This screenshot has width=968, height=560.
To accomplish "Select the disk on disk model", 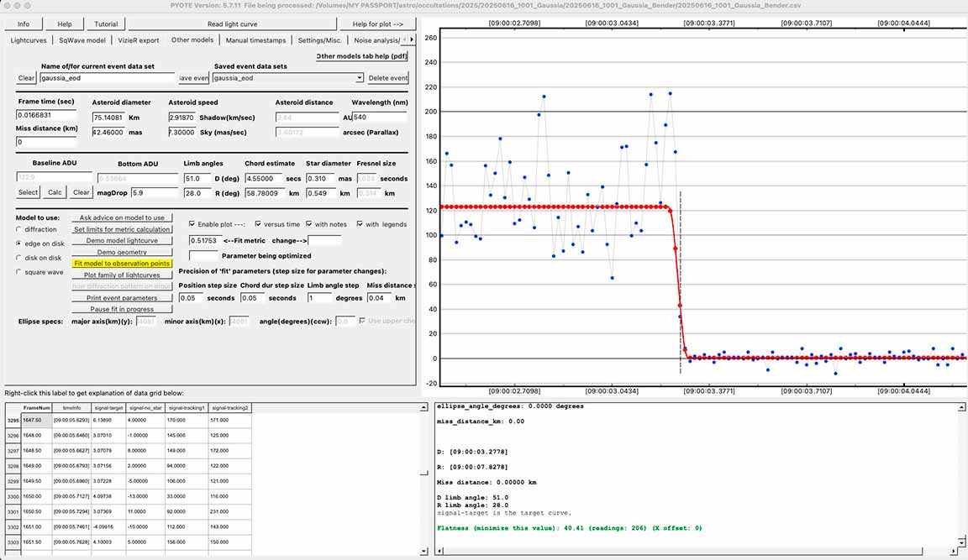I will point(20,257).
